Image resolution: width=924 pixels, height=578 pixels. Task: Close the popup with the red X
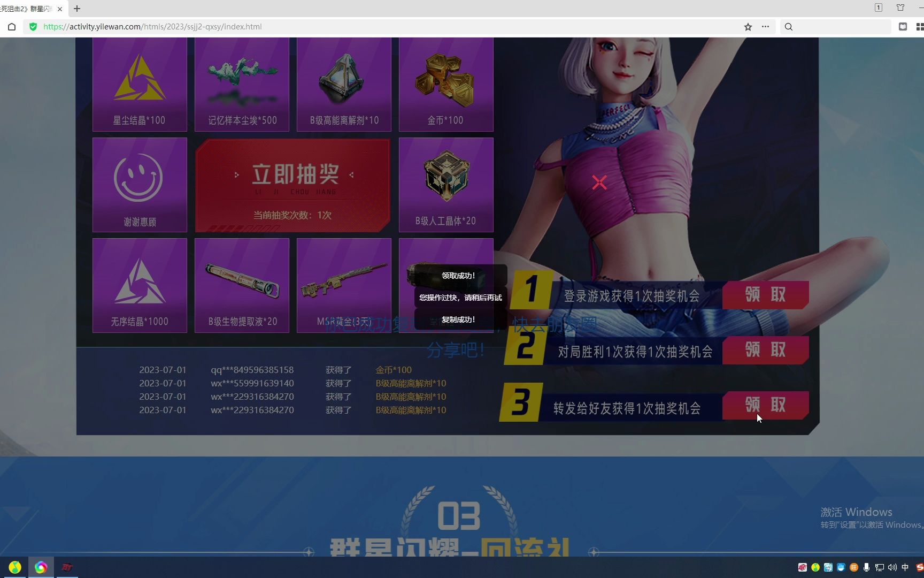[x=599, y=182]
